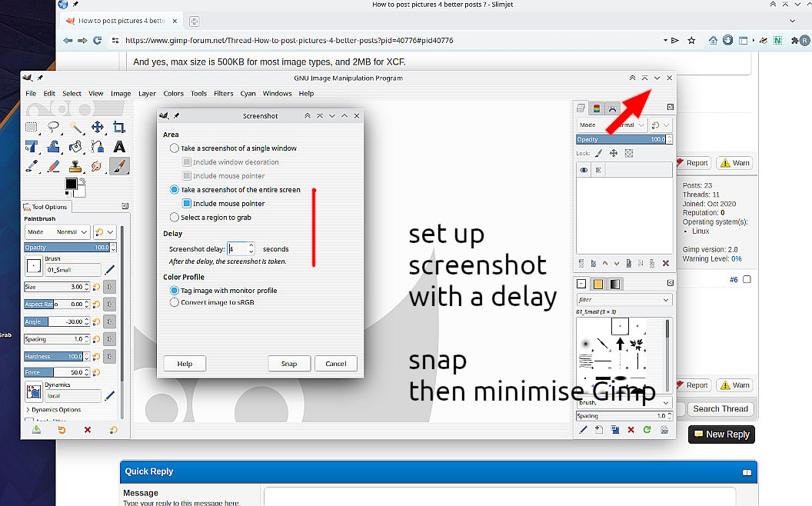The width and height of the screenshot is (812, 506).
Task: Click the New Reply button
Action: [721, 434]
